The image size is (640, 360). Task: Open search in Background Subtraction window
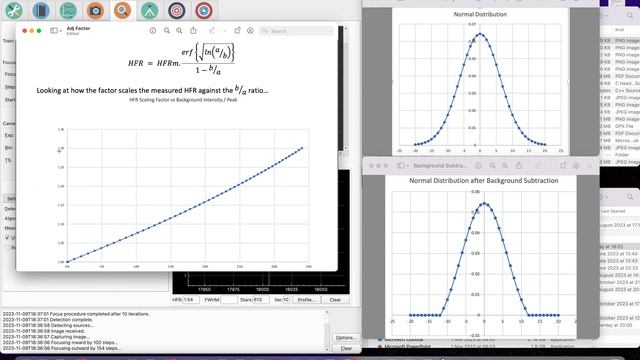click(x=590, y=166)
